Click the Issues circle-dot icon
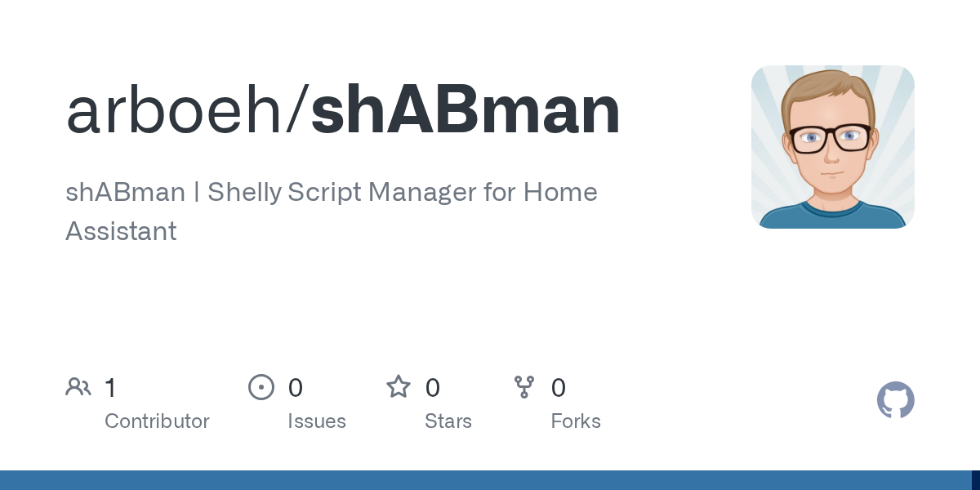Image resolution: width=980 pixels, height=490 pixels. point(261,387)
